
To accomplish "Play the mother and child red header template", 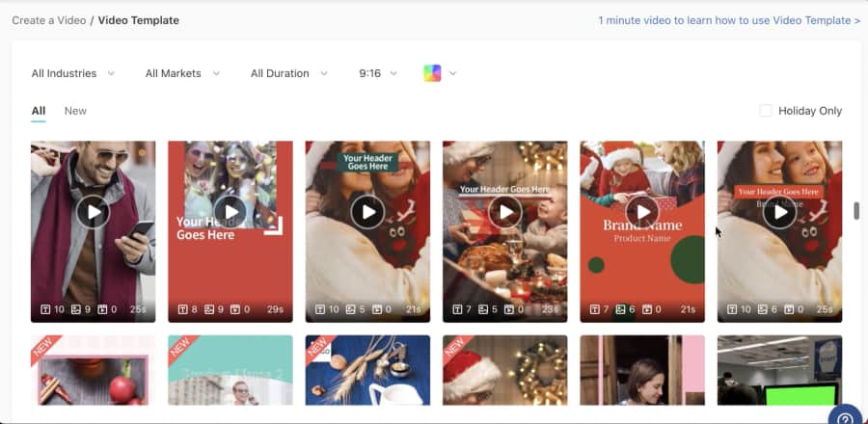I will point(779,212).
